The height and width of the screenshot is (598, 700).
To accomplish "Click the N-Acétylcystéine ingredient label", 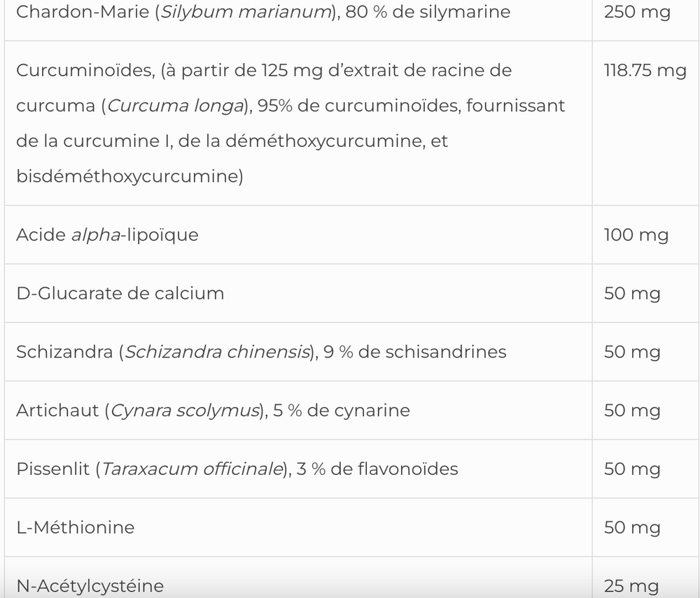I will (x=90, y=585).
